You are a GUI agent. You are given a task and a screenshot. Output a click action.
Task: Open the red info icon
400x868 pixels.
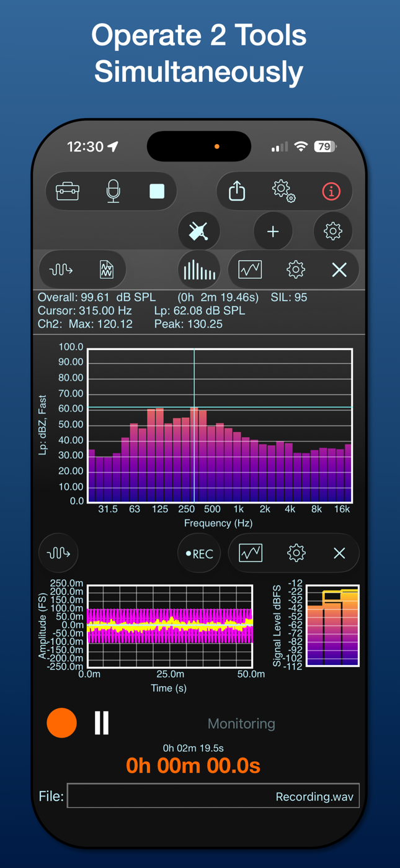tap(331, 191)
